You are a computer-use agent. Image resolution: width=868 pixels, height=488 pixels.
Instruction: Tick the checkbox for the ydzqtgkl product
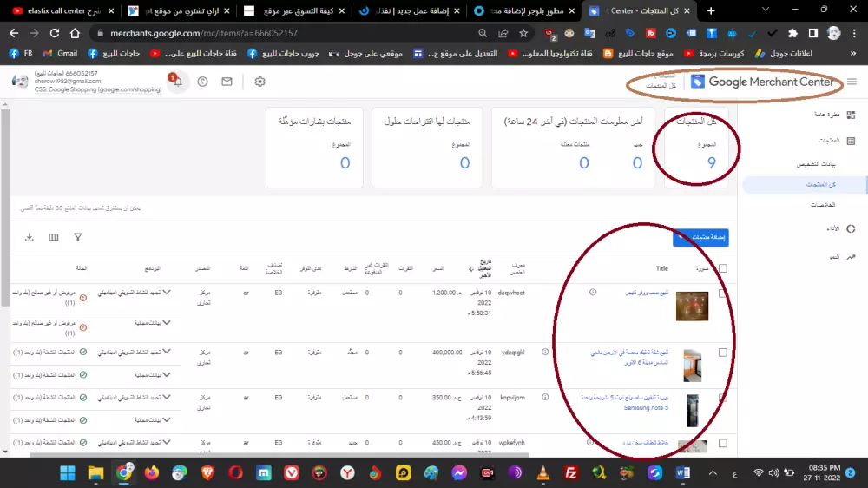point(723,353)
